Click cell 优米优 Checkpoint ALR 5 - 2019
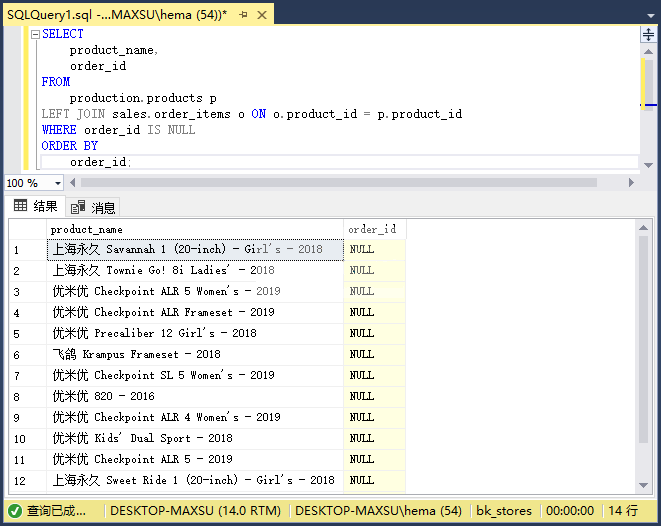The width and height of the screenshot is (661, 526). point(195,460)
